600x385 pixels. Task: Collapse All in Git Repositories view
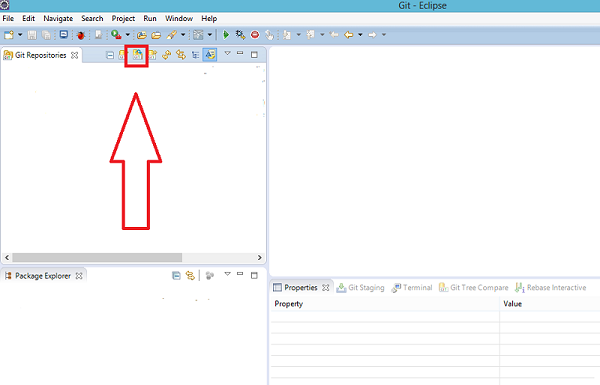coord(110,55)
